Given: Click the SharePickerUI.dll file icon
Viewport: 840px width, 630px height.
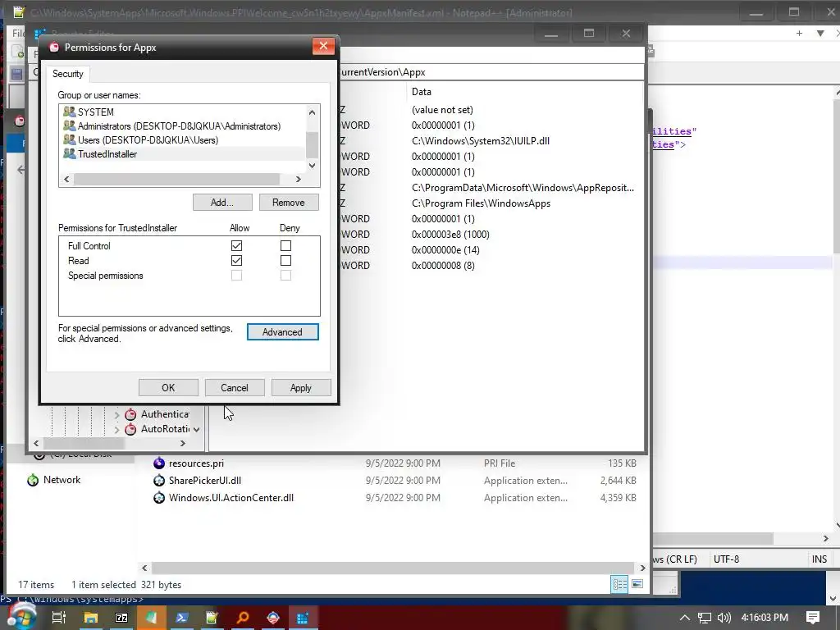Looking at the screenshot, I should (x=158, y=481).
